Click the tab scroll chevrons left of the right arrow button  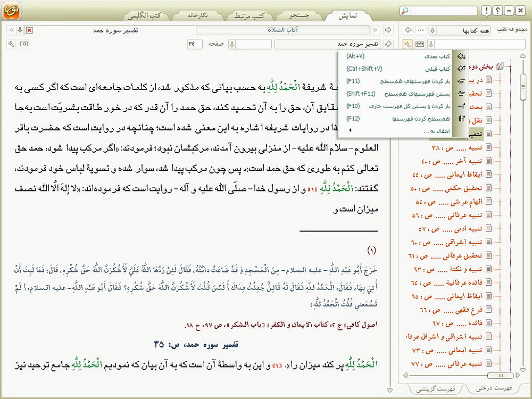[375, 30]
